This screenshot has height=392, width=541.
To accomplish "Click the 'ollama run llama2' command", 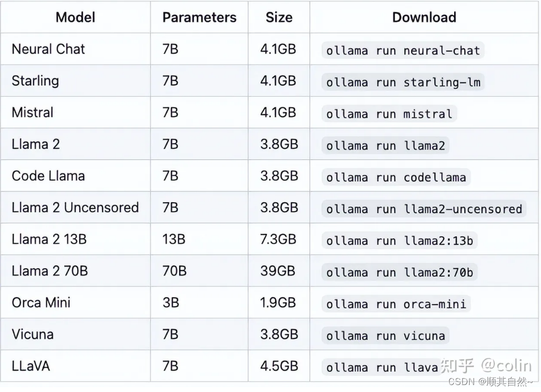I will click(386, 146).
